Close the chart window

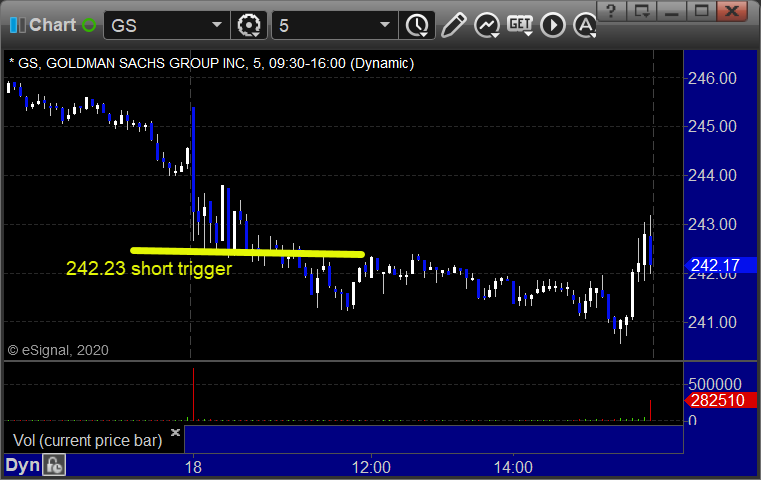click(732, 11)
